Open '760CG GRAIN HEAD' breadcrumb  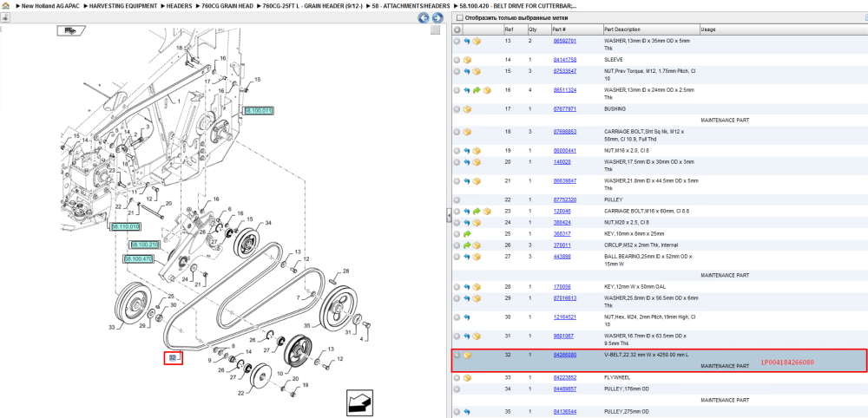[227, 5]
